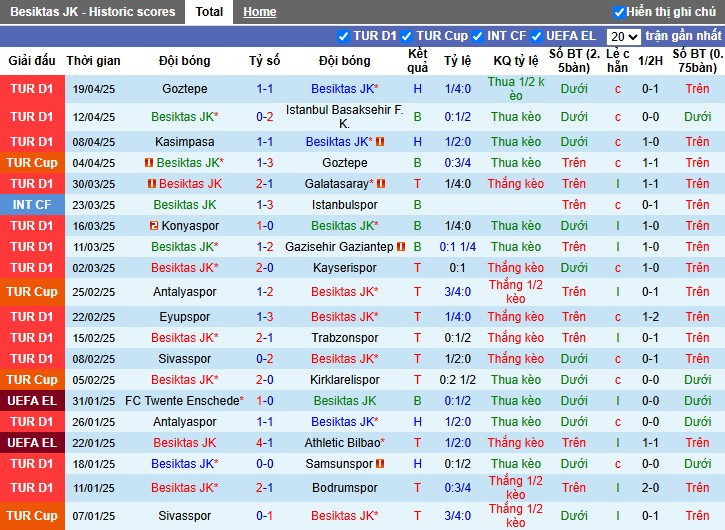Open the 4-1 score against Athletic Bilbao
This screenshot has width=725, height=530.
(264, 443)
